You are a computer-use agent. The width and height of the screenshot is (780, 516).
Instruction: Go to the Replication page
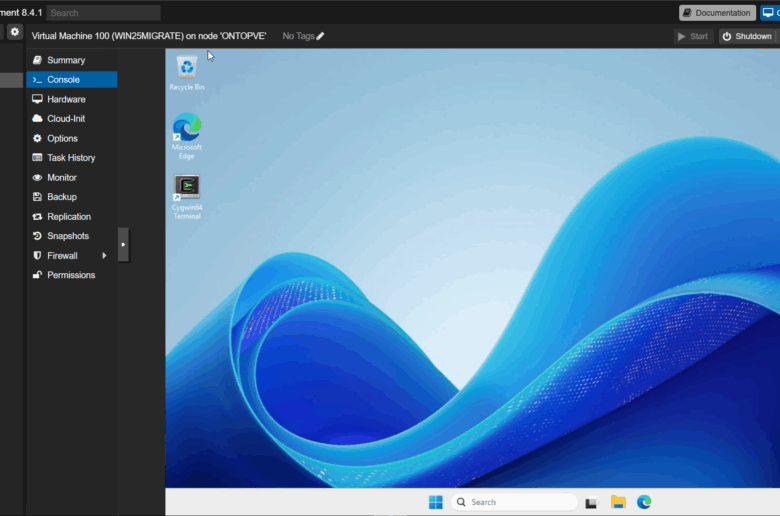(x=72, y=216)
